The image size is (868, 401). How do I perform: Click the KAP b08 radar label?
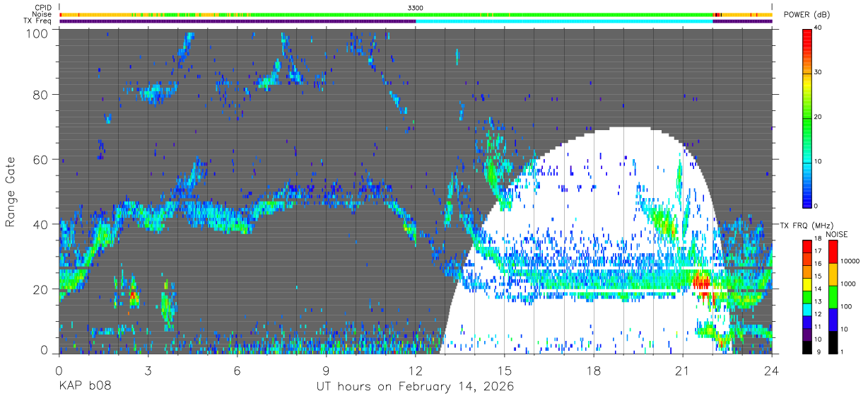(x=84, y=386)
